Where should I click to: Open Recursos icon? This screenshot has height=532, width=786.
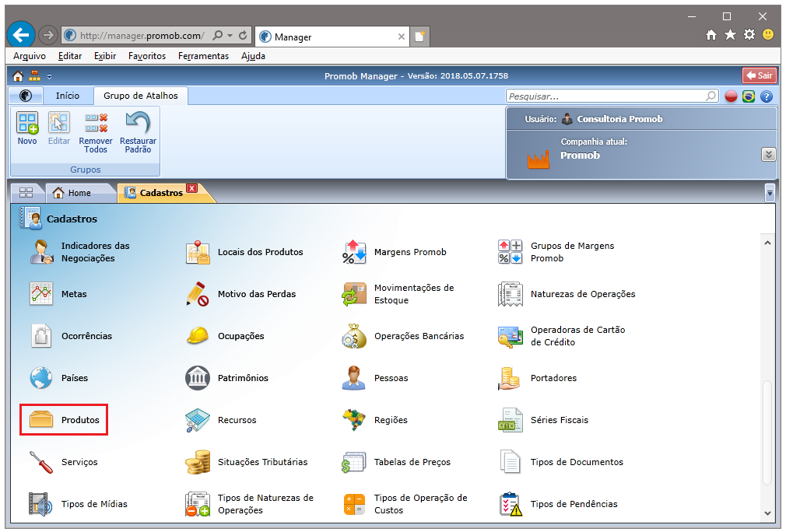pyautogui.click(x=198, y=420)
